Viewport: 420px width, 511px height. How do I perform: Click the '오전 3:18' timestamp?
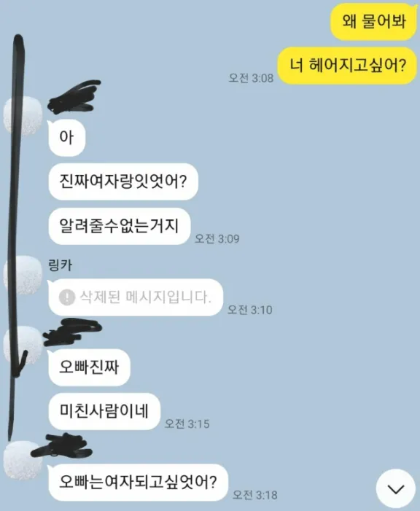click(x=255, y=495)
